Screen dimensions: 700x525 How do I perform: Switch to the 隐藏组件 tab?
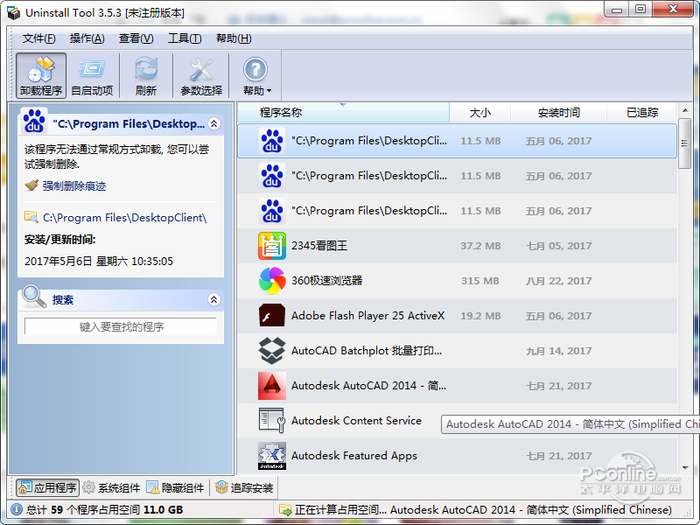point(175,488)
